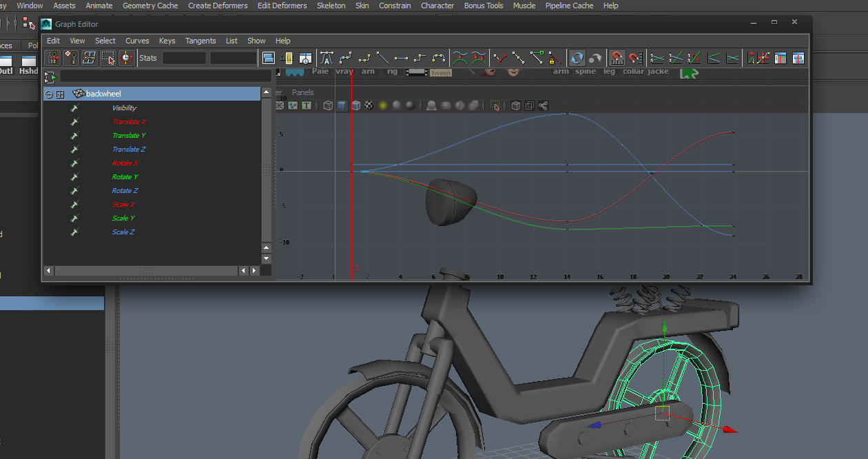The height and width of the screenshot is (459, 868).
Task: Center view about current time
Action: (x=305, y=58)
